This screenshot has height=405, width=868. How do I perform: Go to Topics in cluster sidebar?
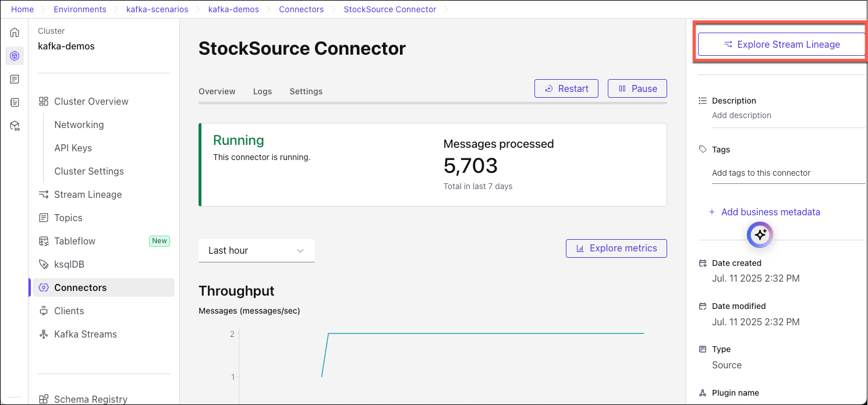pos(68,218)
